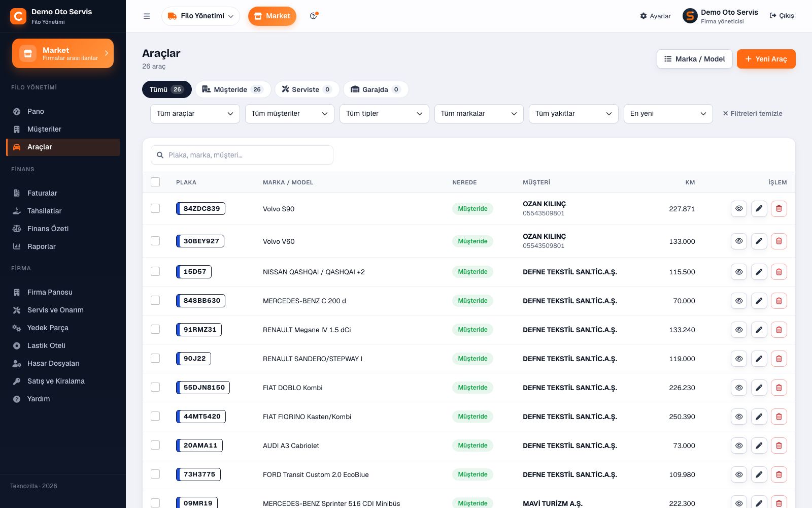View the AUDI A3 Cabriolet details
This screenshot has width=812, height=508.
coord(739,446)
